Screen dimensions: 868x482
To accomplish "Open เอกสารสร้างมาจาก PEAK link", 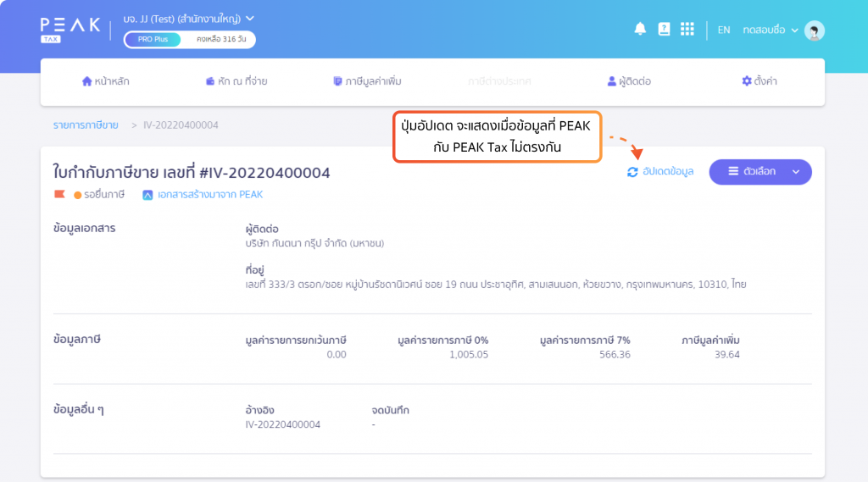I will tap(210, 195).
